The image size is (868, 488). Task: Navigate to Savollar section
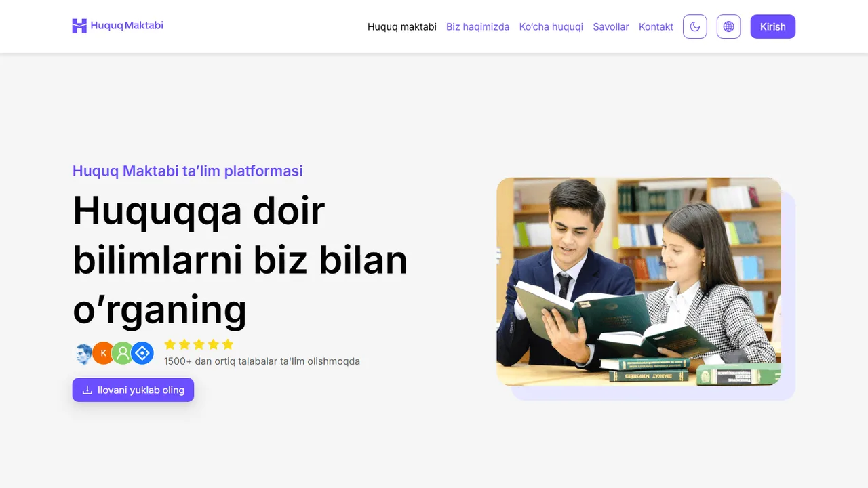[x=611, y=27]
